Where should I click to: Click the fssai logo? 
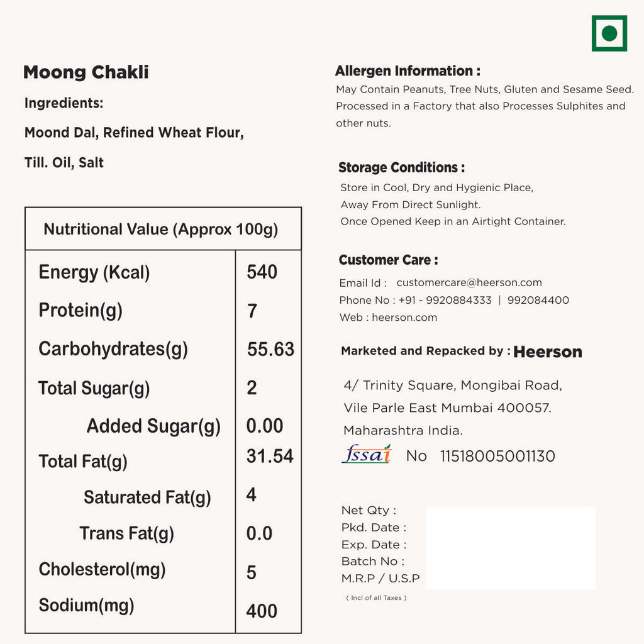pos(367,454)
